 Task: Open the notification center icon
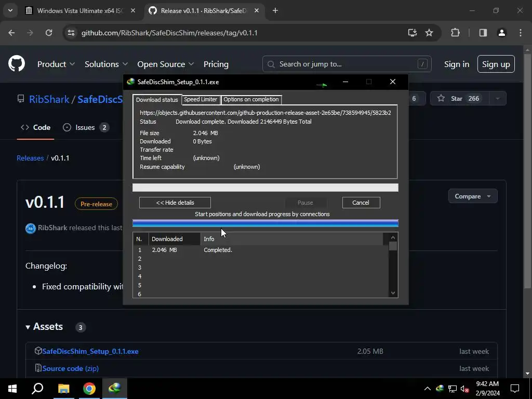tap(515, 389)
